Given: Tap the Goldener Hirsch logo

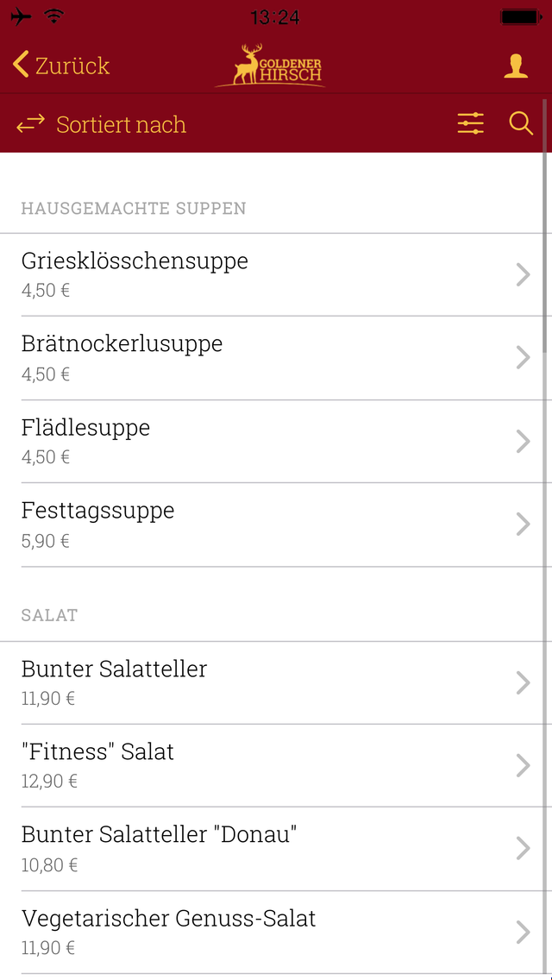Looking at the screenshot, I should [270, 65].
